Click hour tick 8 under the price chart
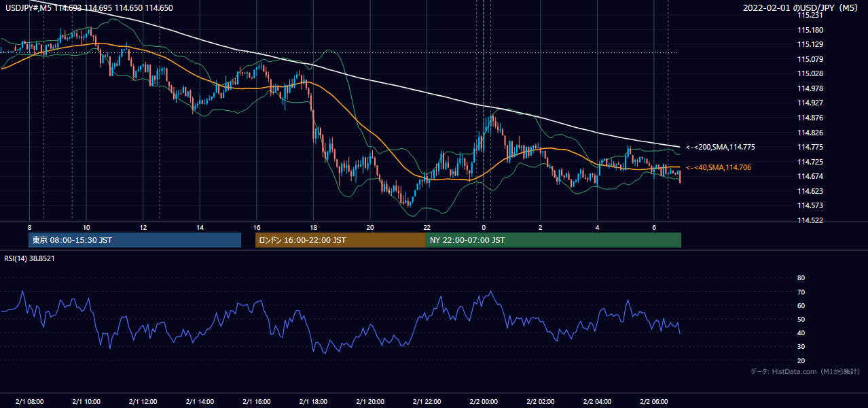The image size is (868, 408). pos(29,226)
